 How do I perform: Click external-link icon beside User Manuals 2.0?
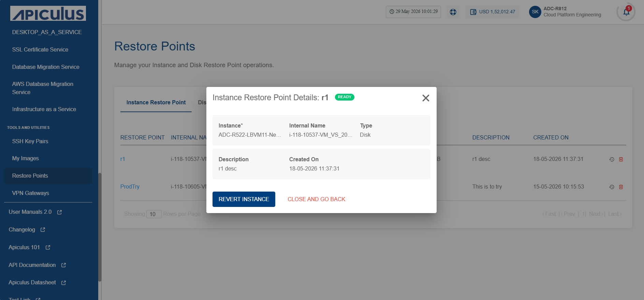click(59, 212)
